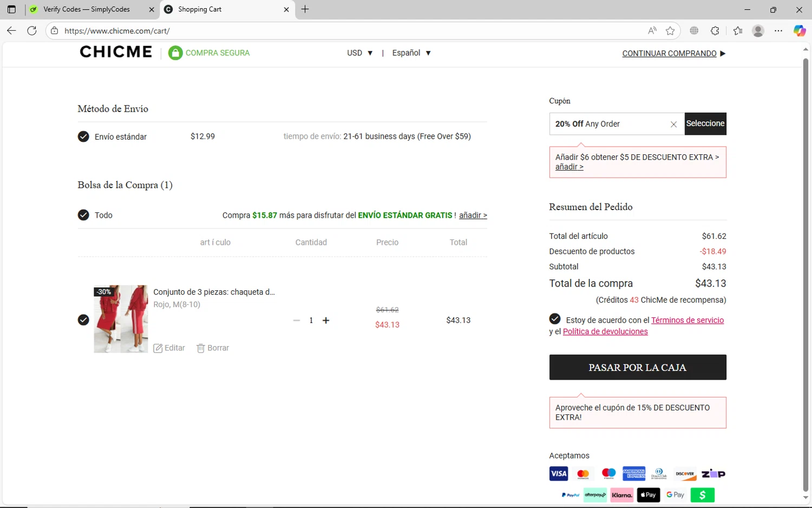Click añadir link for free shipping
This screenshot has height=508, width=812.
pyautogui.click(x=473, y=216)
